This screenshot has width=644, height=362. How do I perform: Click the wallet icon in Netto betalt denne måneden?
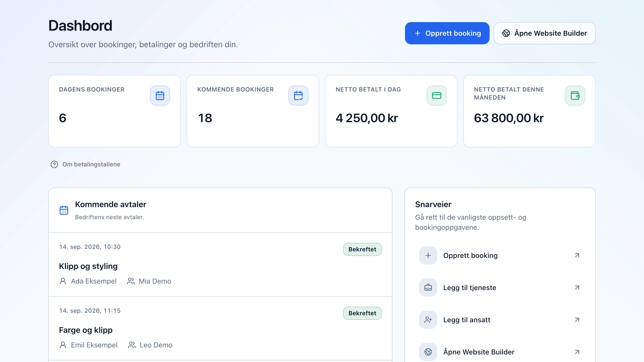click(x=575, y=96)
